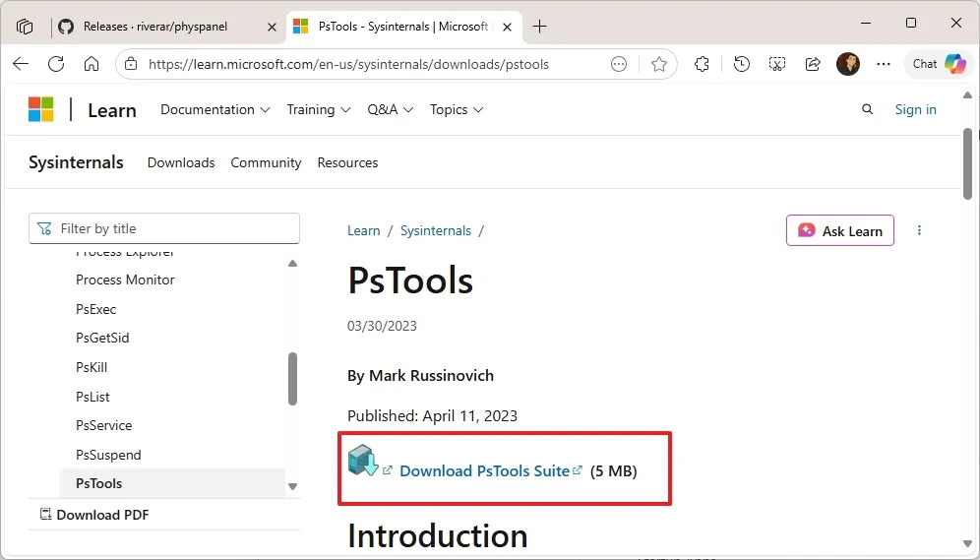Open the Community menu item
980x560 pixels.
click(x=266, y=162)
